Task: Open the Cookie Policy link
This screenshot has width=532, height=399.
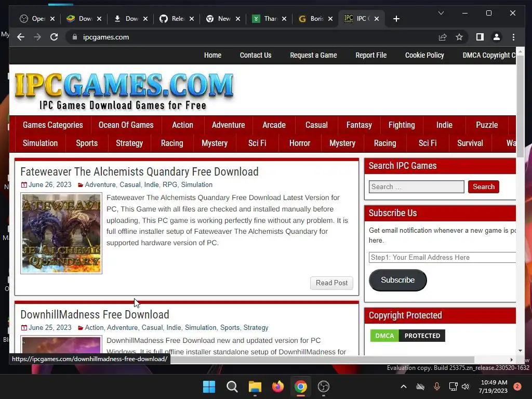Action: click(424, 55)
